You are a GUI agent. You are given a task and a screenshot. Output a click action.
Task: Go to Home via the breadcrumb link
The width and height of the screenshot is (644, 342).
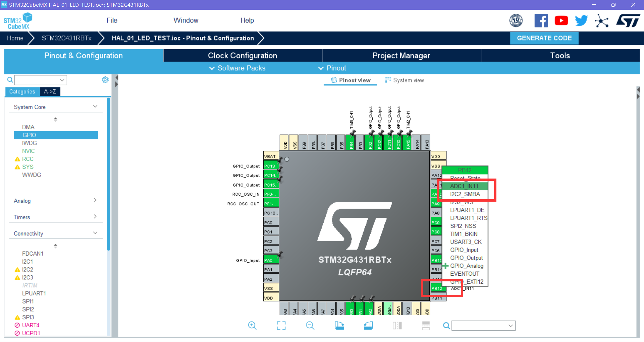pyautogui.click(x=15, y=38)
